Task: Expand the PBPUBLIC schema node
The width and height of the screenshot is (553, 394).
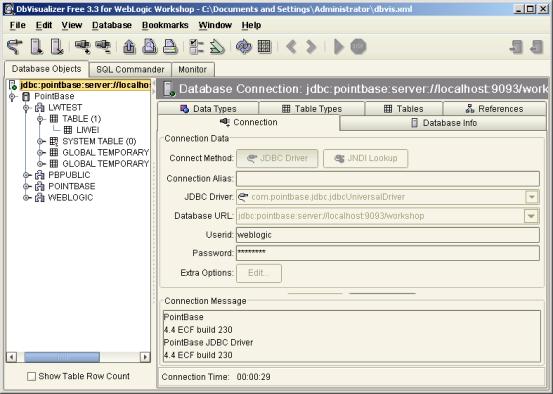Action: 26,175
